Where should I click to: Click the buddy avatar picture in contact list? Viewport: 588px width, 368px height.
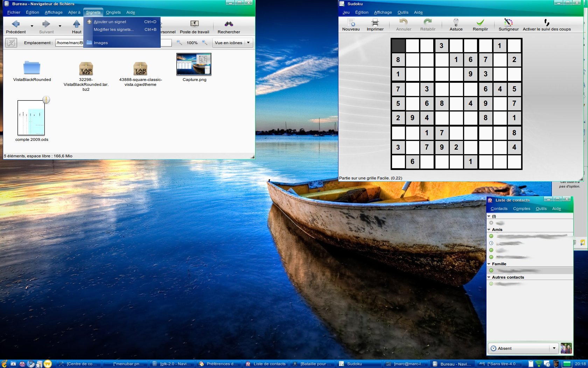click(566, 348)
